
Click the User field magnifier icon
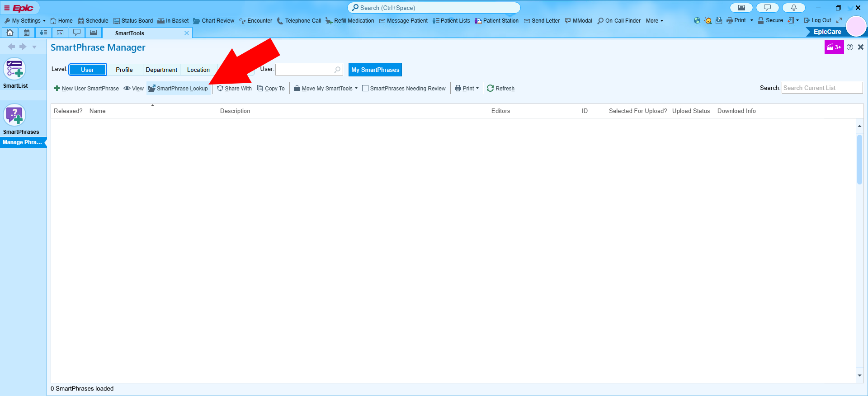pyautogui.click(x=337, y=70)
